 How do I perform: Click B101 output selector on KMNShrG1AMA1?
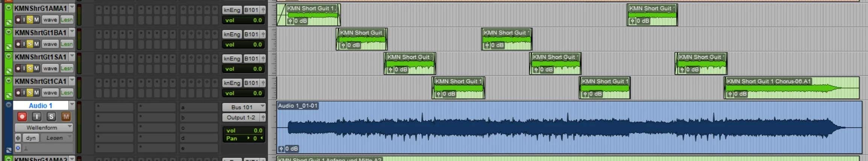[251, 10]
